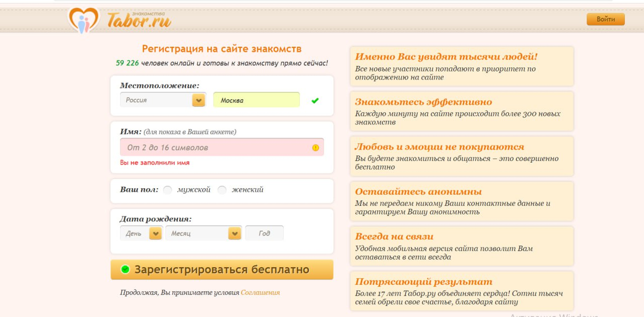
Task: Click the Tabor.ru heart logo
Action: click(84, 20)
